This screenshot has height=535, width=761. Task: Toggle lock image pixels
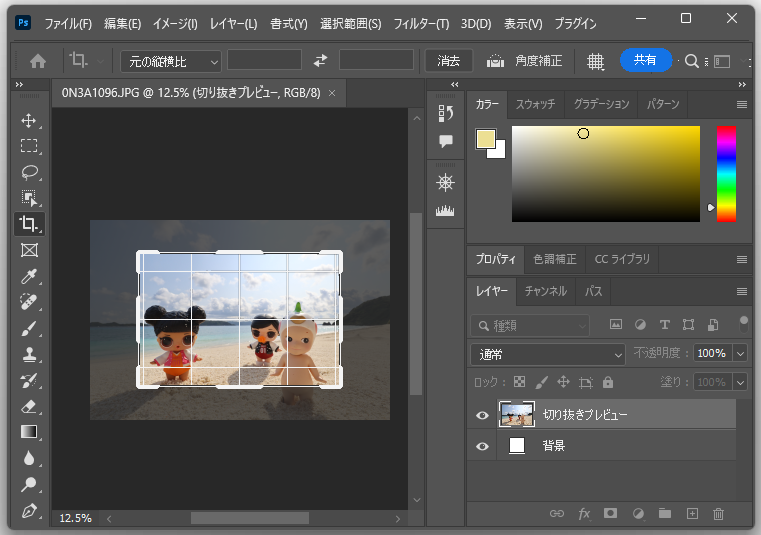click(x=541, y=382)
